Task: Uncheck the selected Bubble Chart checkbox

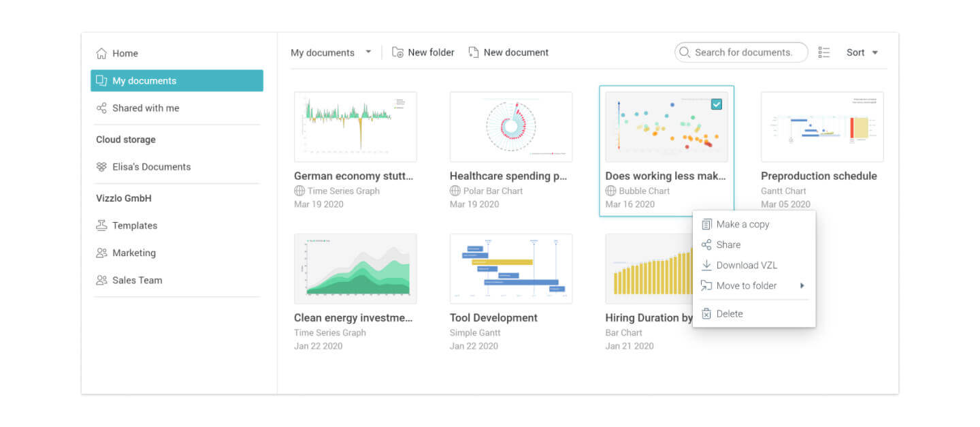Action: click(717, 104)
